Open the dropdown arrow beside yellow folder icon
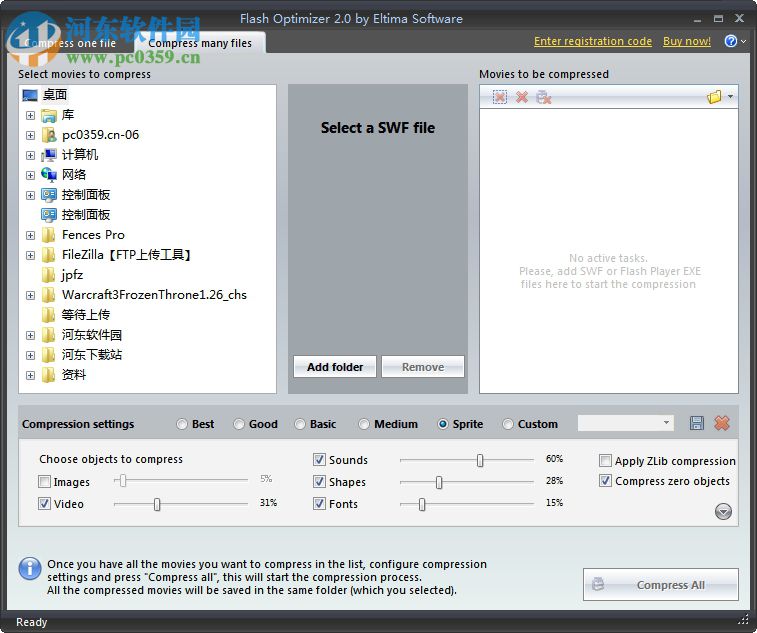This screenshot has height=633, width=757. pyautogui.click(x=730, y=97)
